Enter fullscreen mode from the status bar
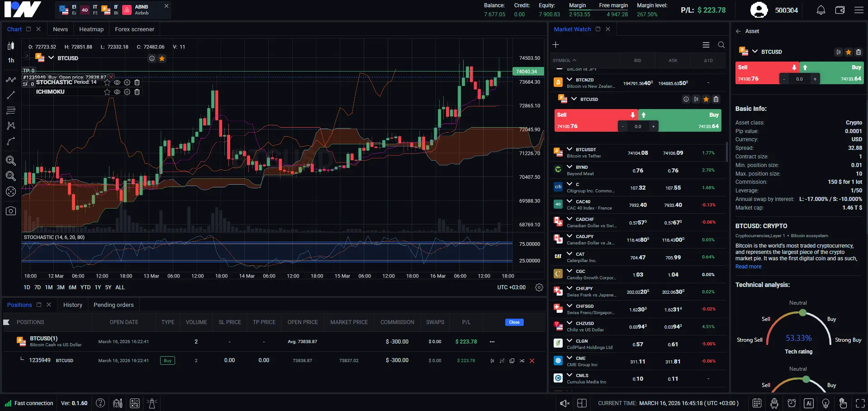Viewport: 868px width, 411px height. (860, 403)
